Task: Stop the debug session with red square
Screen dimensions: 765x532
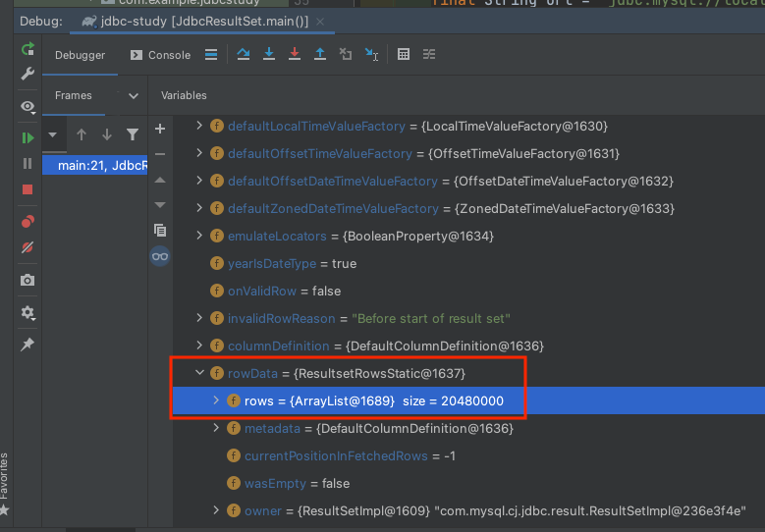Action: [27, 189]
